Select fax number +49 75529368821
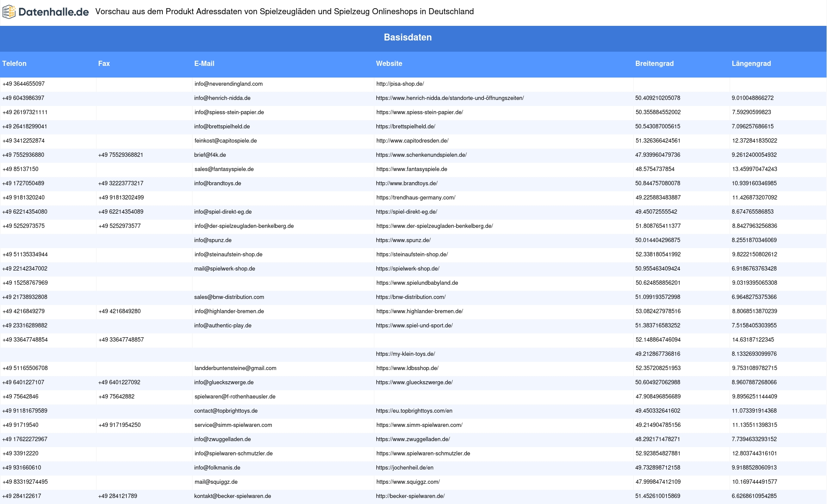This screenshot has height=504, width=827. click(x=121, y=155)
